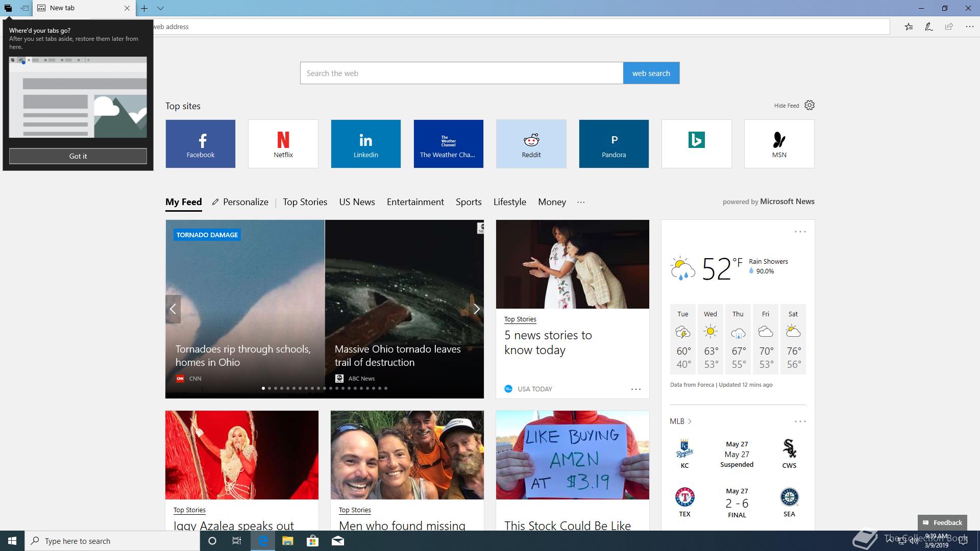Open Cortana circle icon

pos(212,541)
